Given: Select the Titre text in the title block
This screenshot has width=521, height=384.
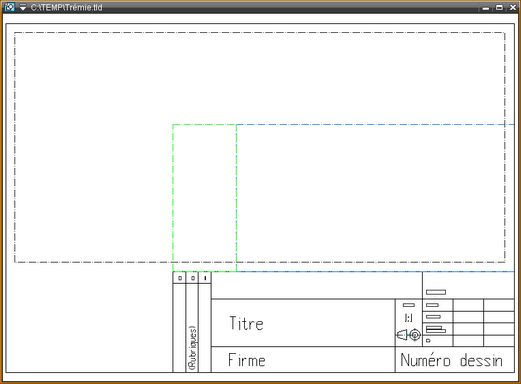Looking at the screenshot, I should (246, 323).
